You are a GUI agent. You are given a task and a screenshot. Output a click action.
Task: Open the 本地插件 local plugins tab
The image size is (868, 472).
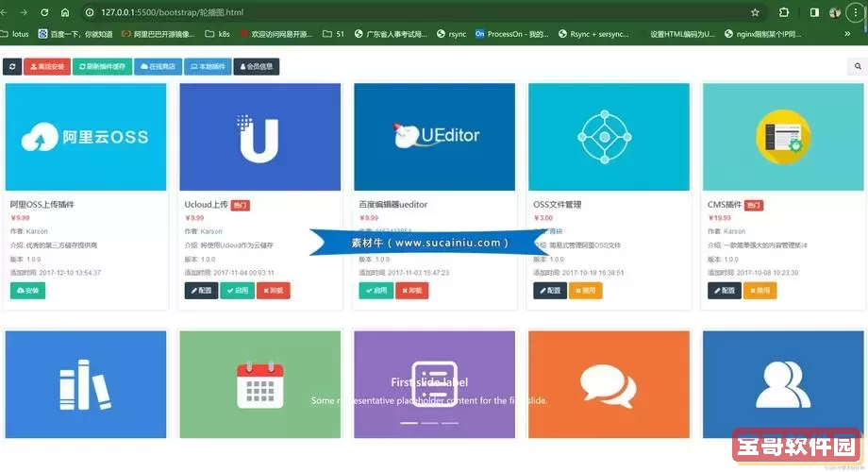tap(208, 66)
